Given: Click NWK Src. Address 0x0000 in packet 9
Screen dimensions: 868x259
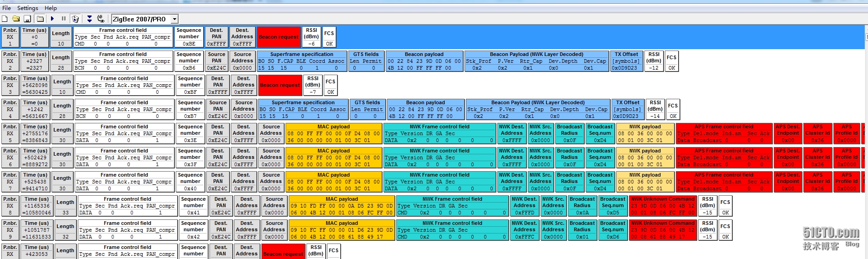Looking at the screenshot, I should point(553,230).
